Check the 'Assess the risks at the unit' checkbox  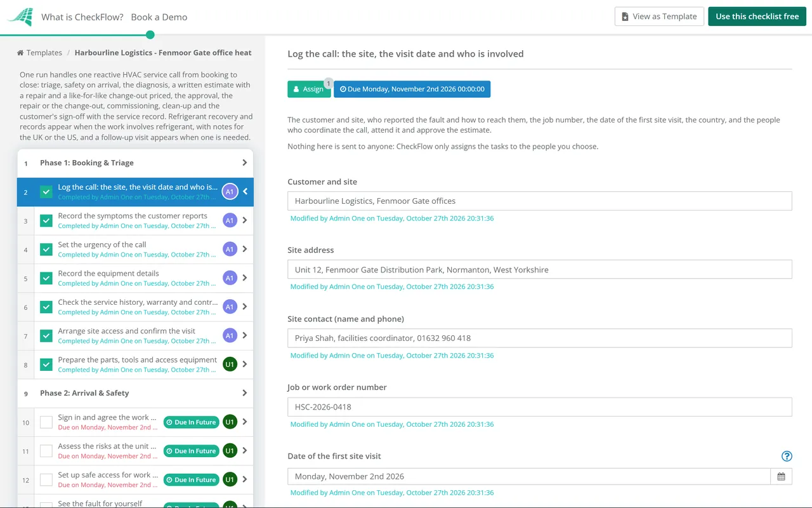click(x=46, y=451)
